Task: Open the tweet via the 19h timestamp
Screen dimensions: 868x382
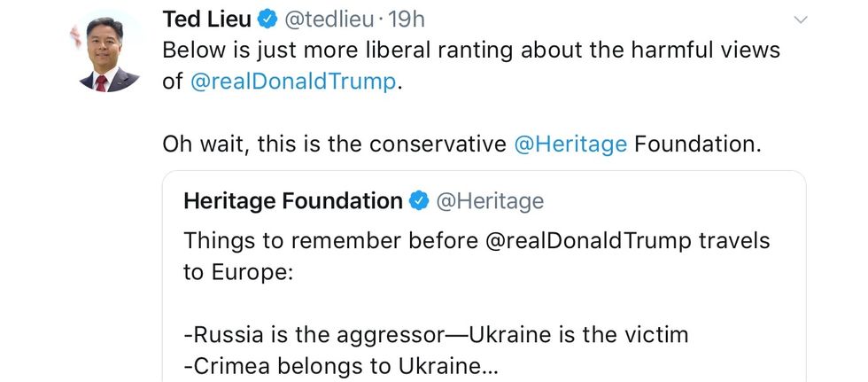Action: click(x=410, y=18)
